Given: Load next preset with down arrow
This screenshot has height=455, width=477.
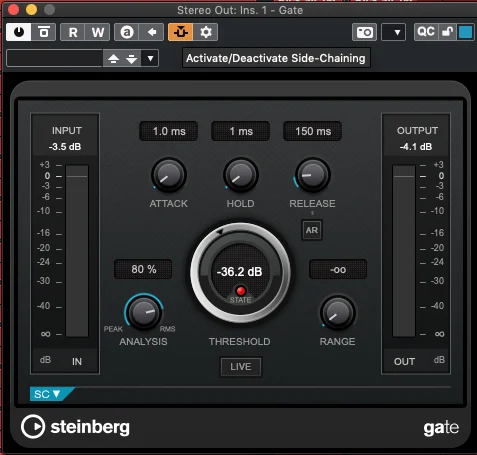Looking at the screenshot, I should tap(132, 59).
